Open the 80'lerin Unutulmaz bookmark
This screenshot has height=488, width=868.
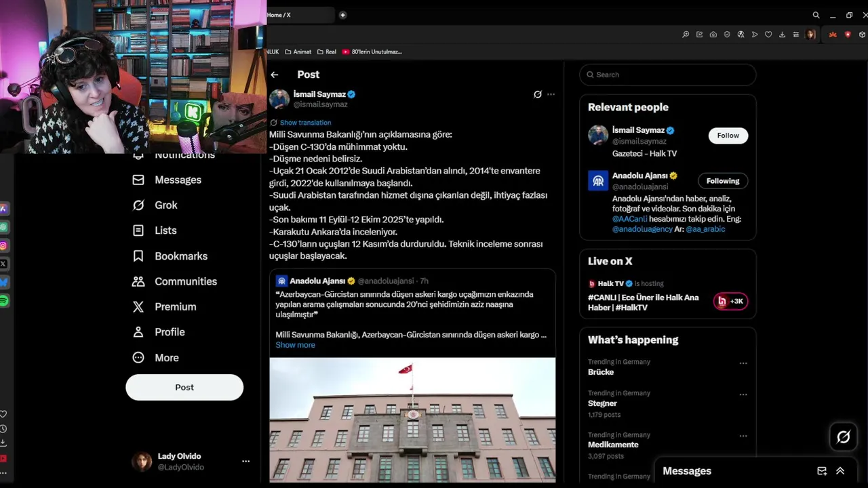click(x=372, y=52)
